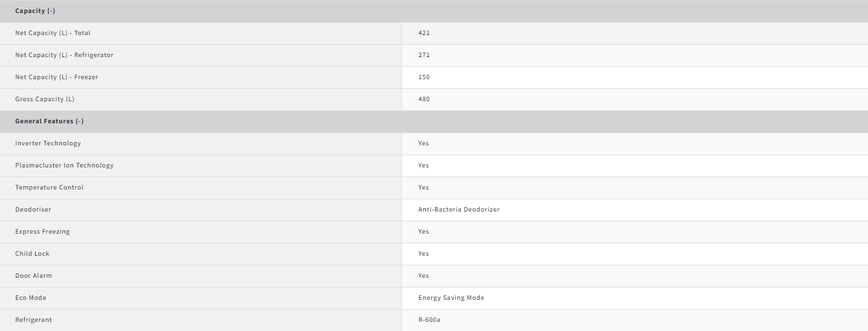Screen dimensions: 868x331
Task: Click the 271 refrigerator capacity value
Action: pyautogui.click(x=424, y=55)
